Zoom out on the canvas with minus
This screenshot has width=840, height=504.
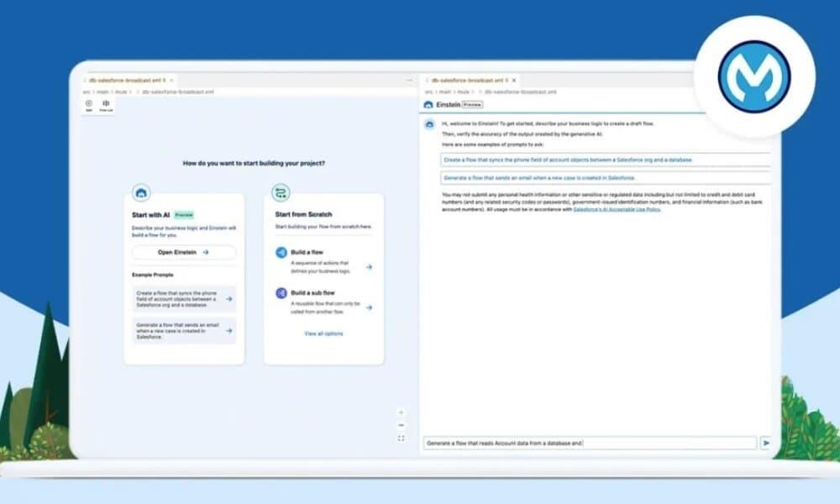pyautogui.click(x=402, y=425)
